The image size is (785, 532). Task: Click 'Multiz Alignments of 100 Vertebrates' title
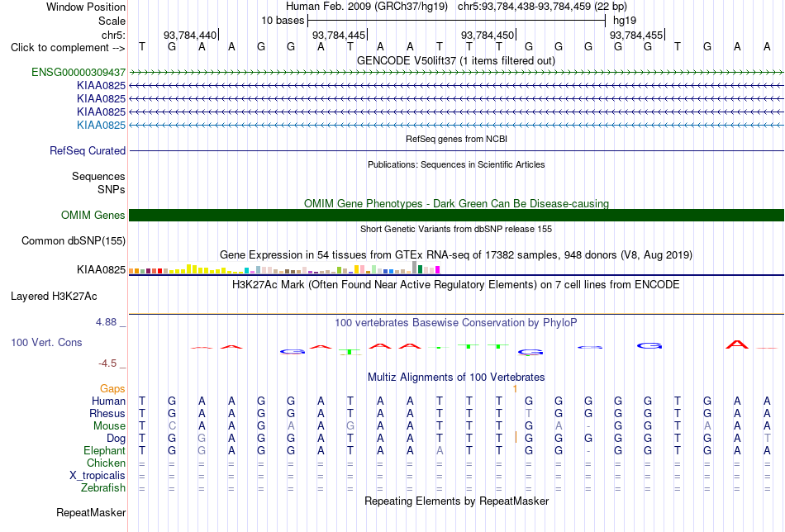pos(456,378)
